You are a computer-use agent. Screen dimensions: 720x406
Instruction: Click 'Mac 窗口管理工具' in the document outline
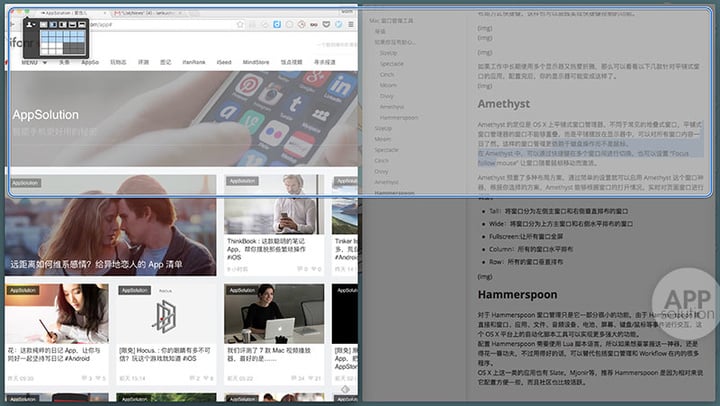pyautogui.click(x=391, y=21)
